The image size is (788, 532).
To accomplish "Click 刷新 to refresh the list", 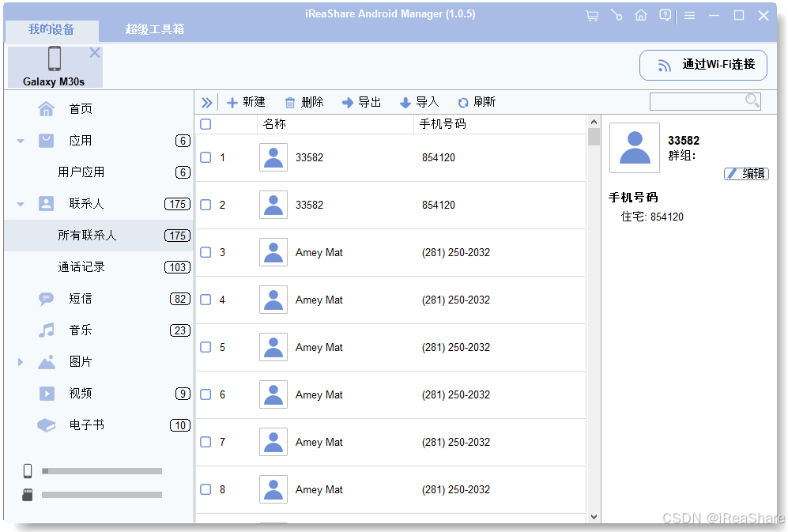I will (x=477, y=103).
